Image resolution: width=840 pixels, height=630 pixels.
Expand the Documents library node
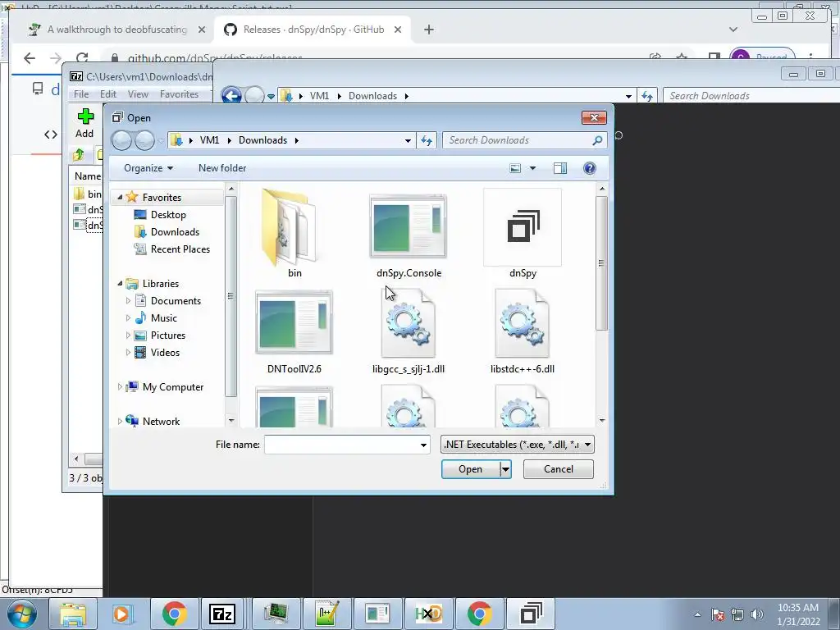pos(128,301)
